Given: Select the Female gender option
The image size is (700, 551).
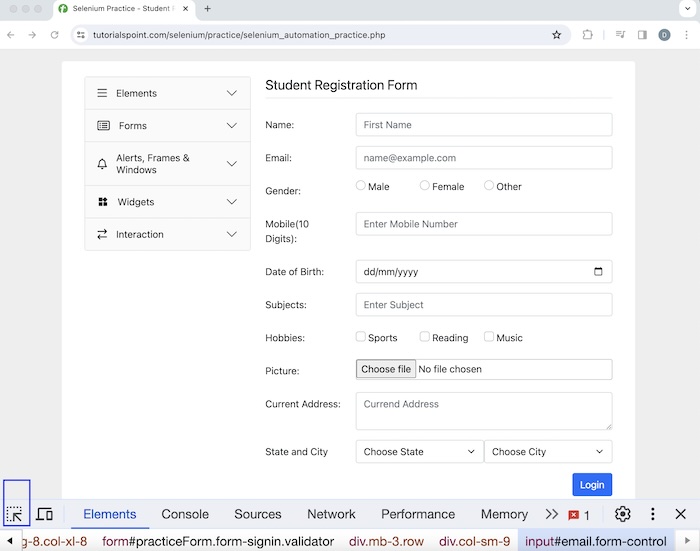Looking at the screenshot, I should pos(425,185).
